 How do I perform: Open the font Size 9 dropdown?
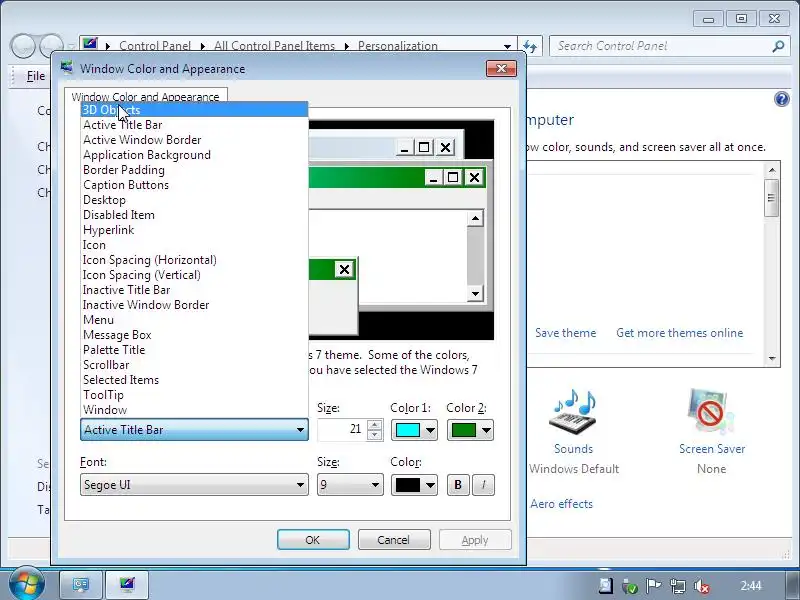point(350,485)
